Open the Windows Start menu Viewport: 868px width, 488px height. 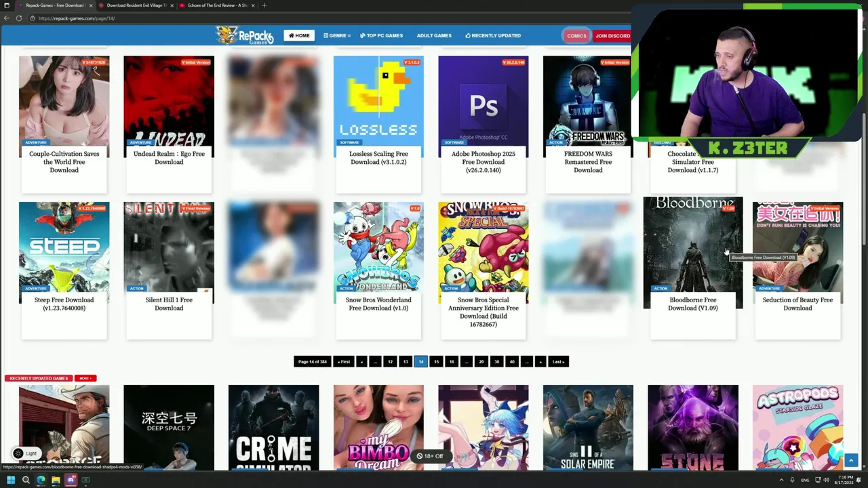[10, 480]
